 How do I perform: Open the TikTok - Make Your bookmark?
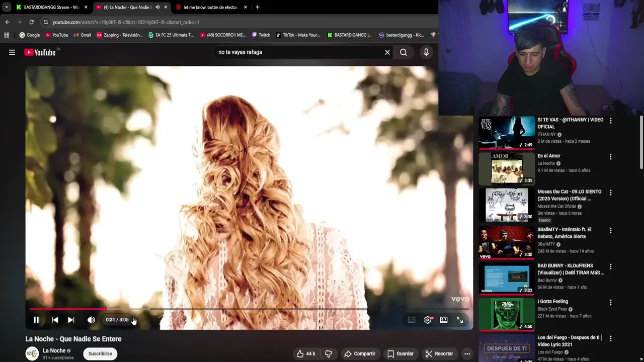coord(298,35)
